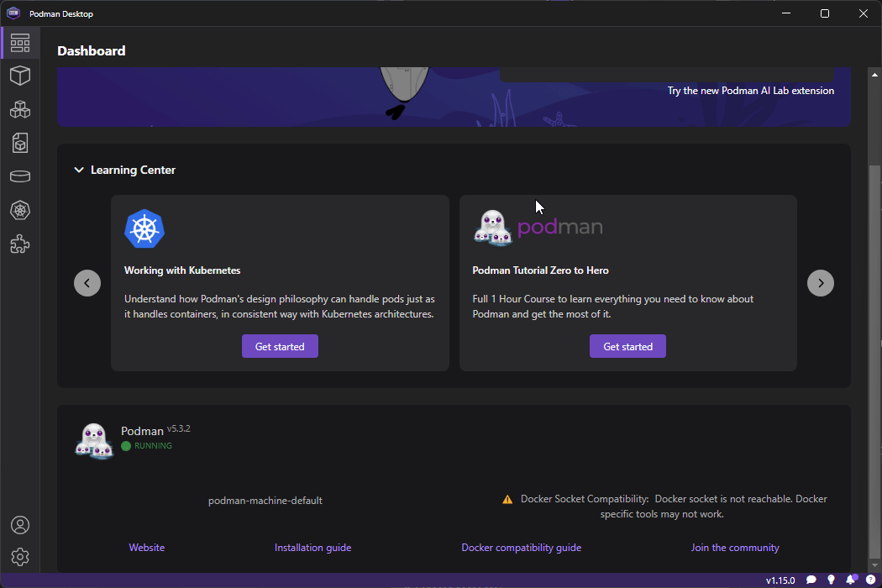Open the Volumes sidebar icon
The width and height of the screenshot is (882, 588).
coord(20,176)
